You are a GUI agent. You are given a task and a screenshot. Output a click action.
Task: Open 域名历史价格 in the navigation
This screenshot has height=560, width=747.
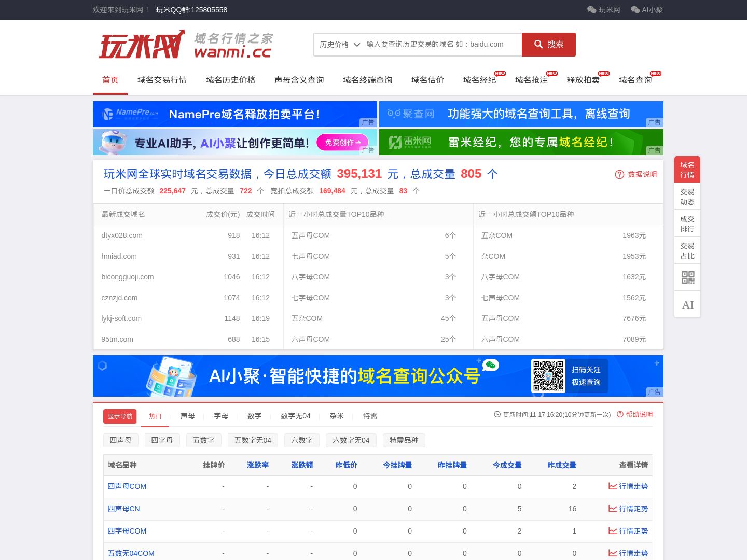click(231, 80)
